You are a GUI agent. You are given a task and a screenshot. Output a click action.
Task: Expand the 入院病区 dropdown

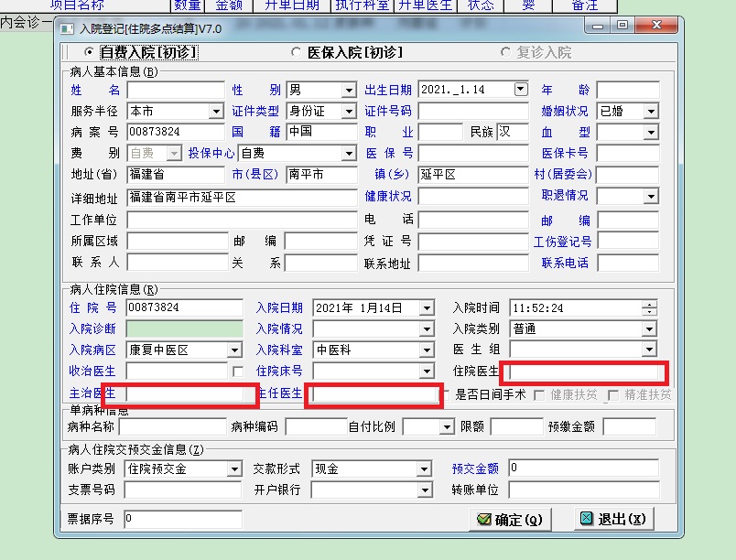point(234,350)
